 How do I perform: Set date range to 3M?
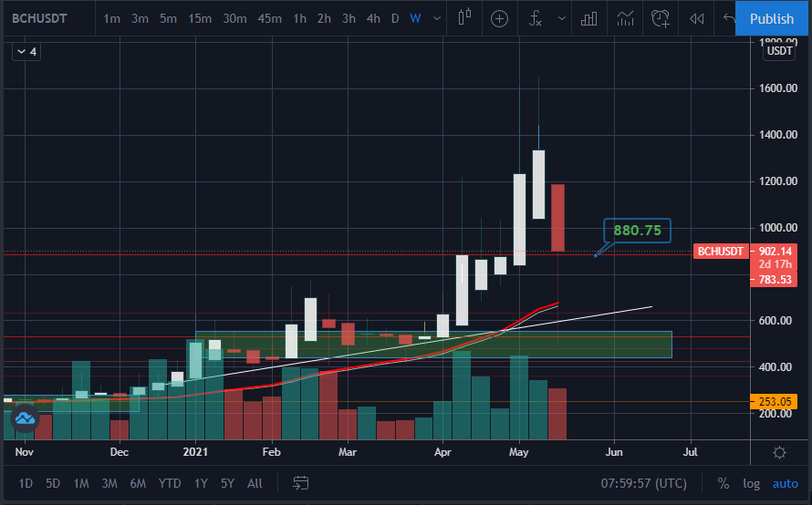click(x=109, y=484)
